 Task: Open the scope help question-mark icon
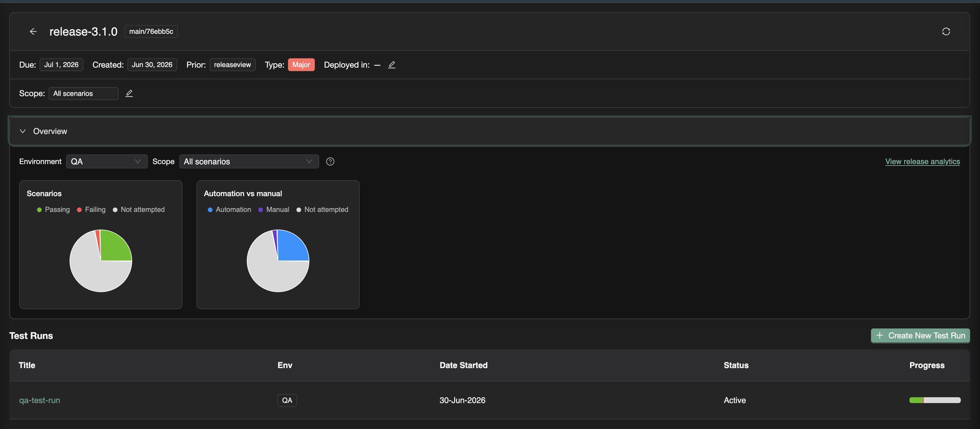[330, 162]
